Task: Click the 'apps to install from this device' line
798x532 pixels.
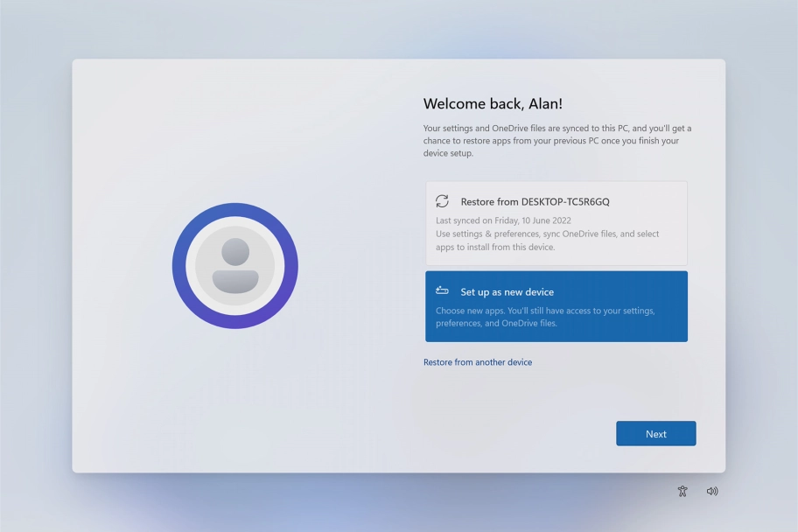Action: point(494,248)
